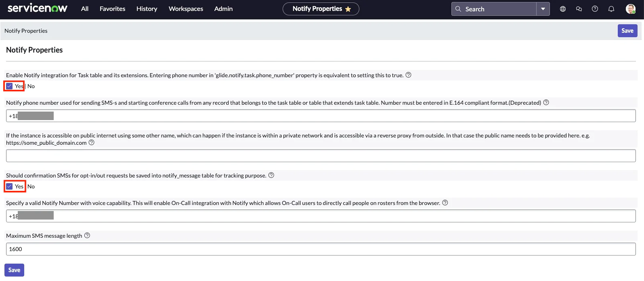644x281 pixels.
Task: Open the notifications bell icon
Action: pyautogui.click(x=611, y=9)
